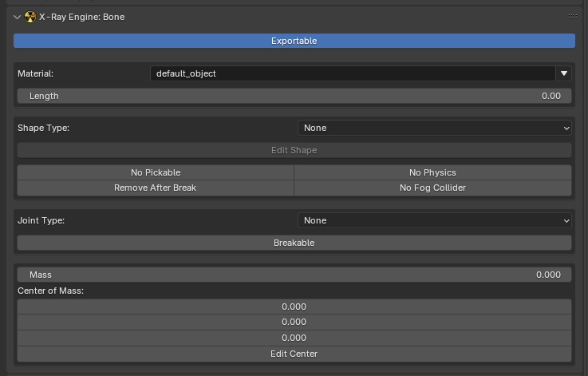
Task: Open Material dropdown arrow
Action: tap(565, 73)
